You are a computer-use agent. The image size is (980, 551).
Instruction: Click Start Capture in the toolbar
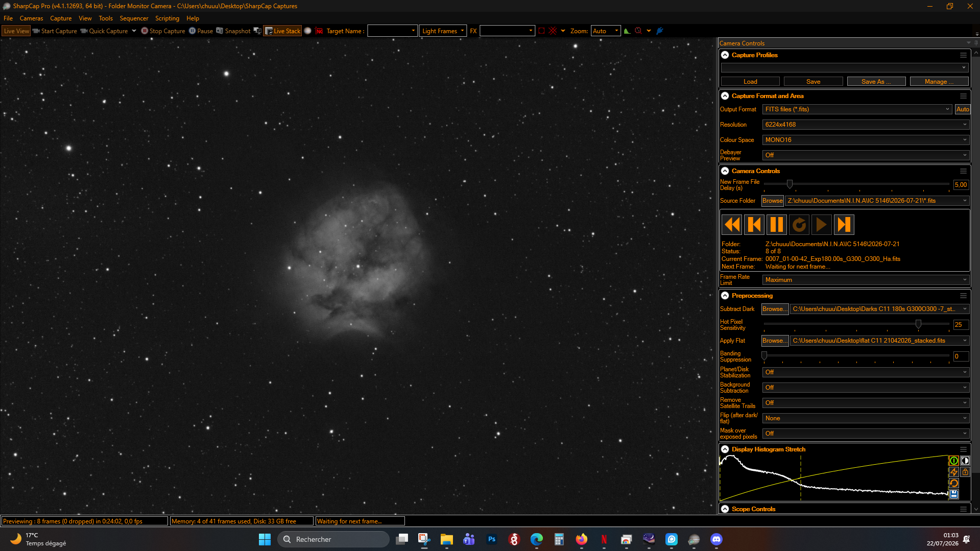[x=55, y=31]
